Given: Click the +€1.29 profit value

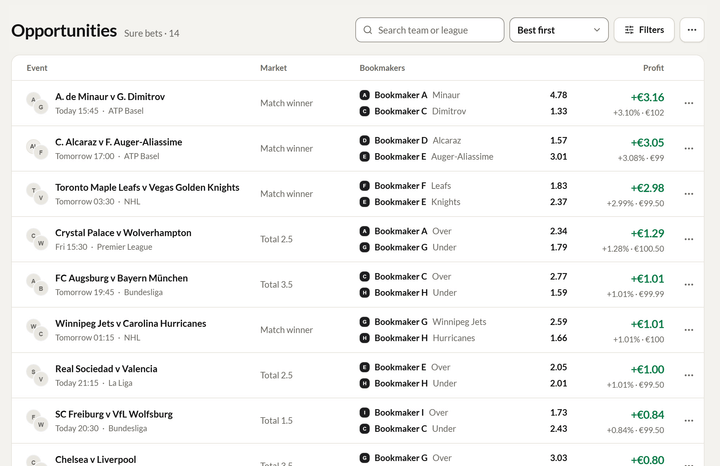Looking at the screenshot, I should pyautogui.click(x=647, y=234).
